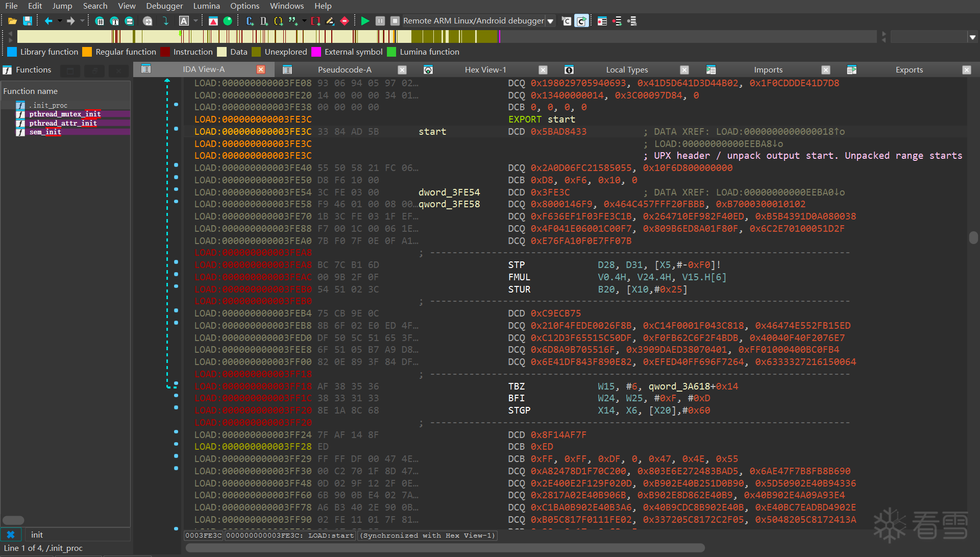This screenshot has width=980, height=557.
Task: Open the Remote ARM Linux/Android debugger dropdown
Action: pos(550,21)
